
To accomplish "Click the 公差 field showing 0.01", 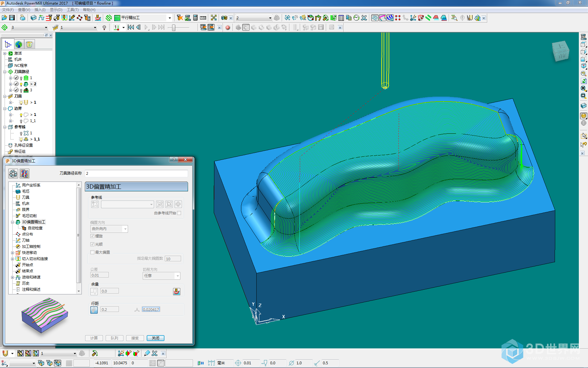I will pos(100,275).
